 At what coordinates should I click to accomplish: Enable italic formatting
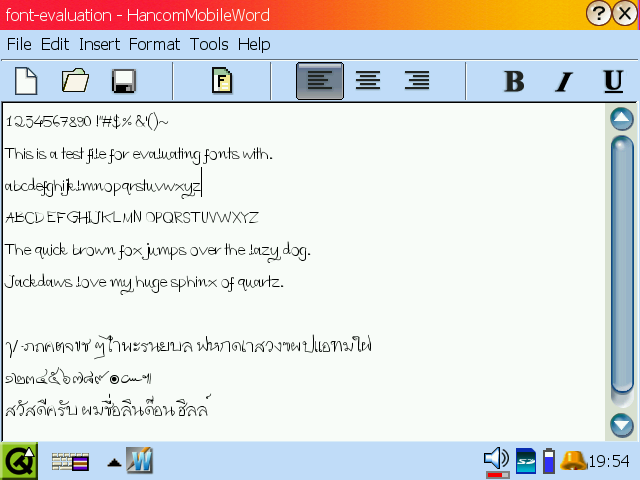(564, 81)
